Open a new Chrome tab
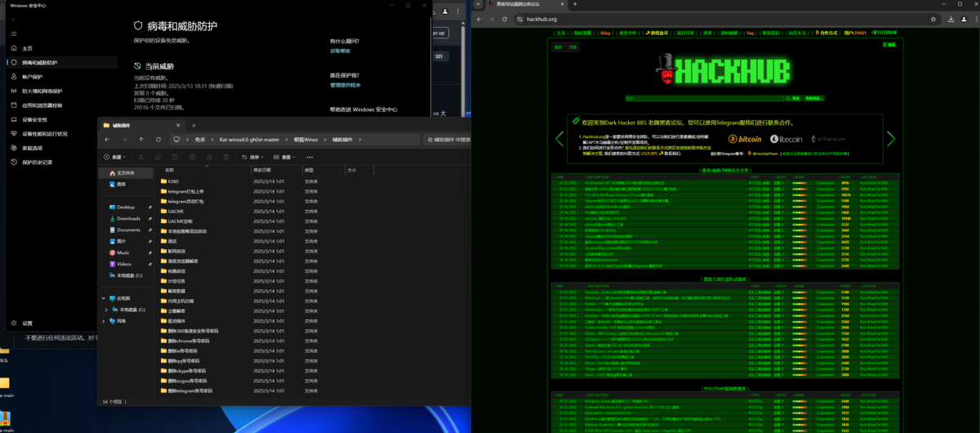Screen dimensions: 980x433 (x=576, y=5)
